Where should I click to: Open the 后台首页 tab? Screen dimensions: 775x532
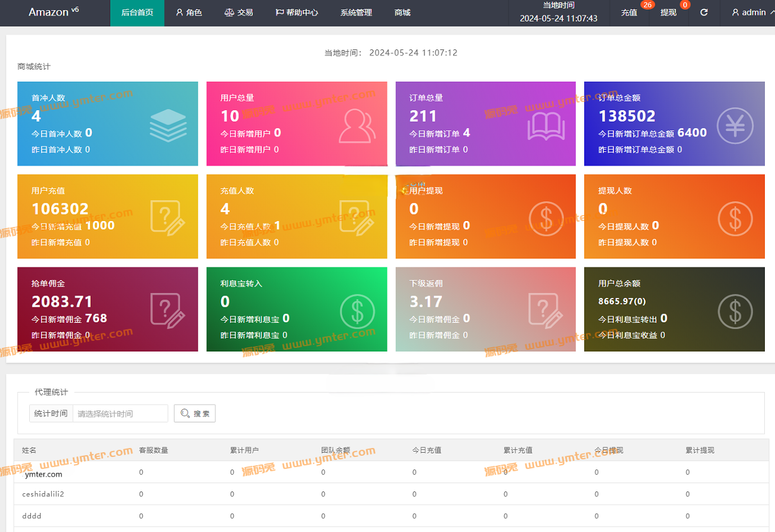tap(137, 13)
